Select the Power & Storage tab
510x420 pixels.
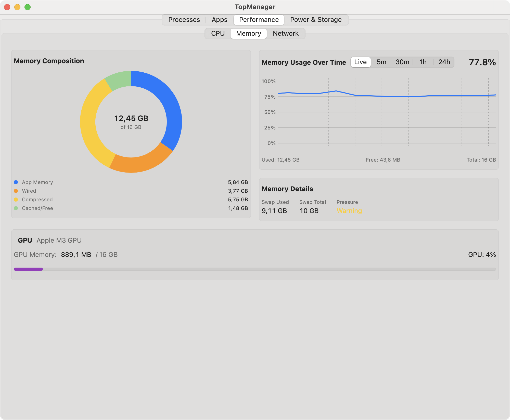tap(316, 20)
